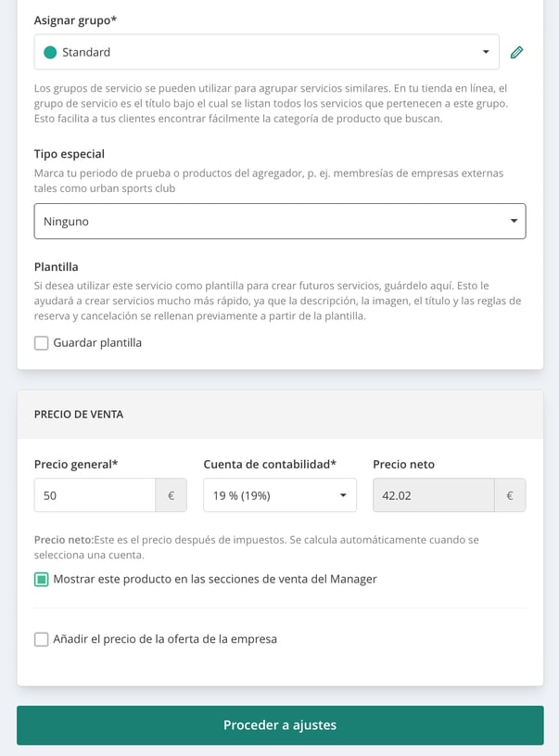The height and width of the screenshot is (756, 559).
Task: Open the Cuenta de contabilidad 19 % dropdown
Action: pyautogui.click(x=280, y=495)
